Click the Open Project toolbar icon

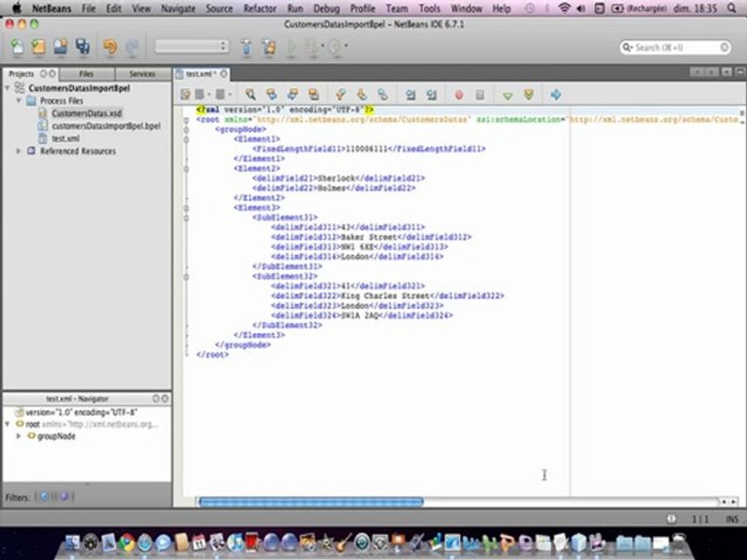[x=61, y=47]
